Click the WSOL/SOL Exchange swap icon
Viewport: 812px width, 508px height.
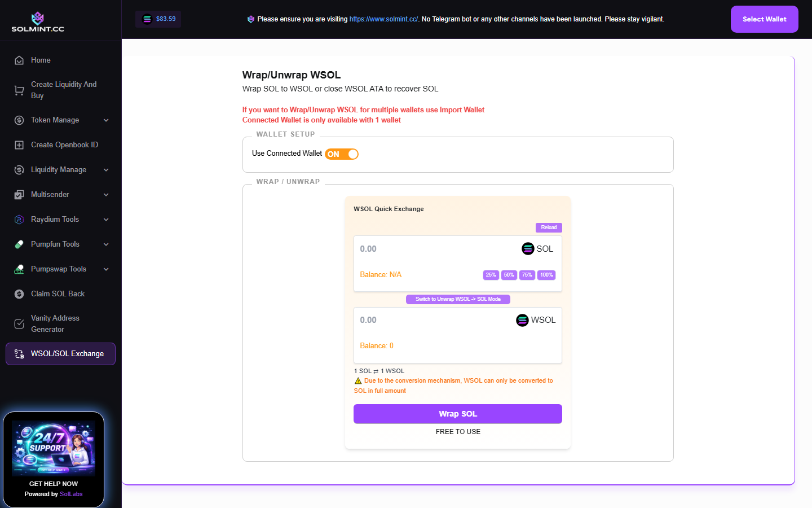pos(19,354)
